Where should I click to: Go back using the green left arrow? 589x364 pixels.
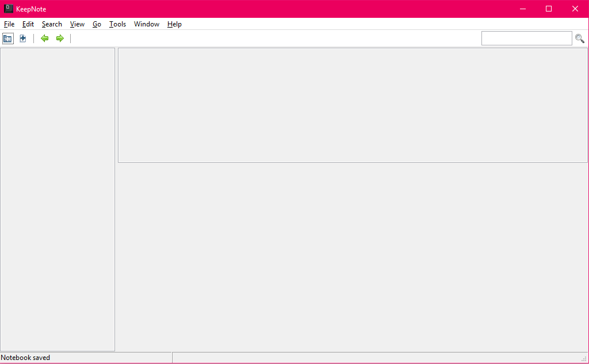click(44, 39)
